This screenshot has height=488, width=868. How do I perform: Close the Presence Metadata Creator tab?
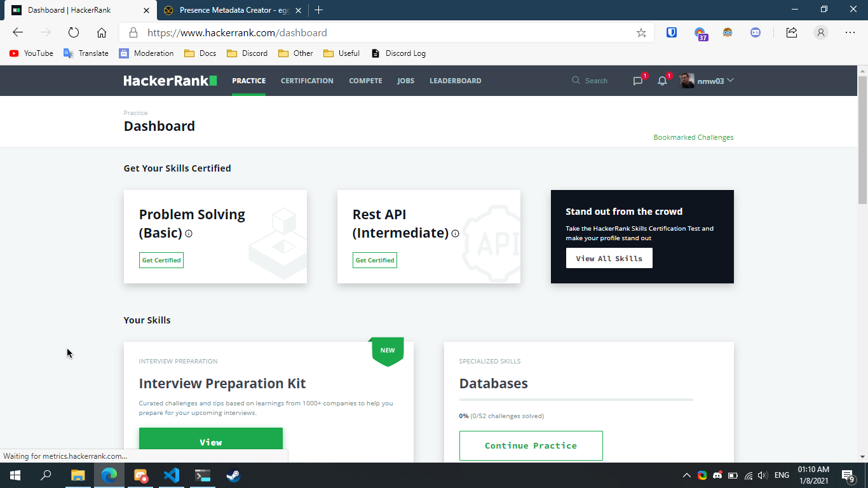(x=298, y=10)
